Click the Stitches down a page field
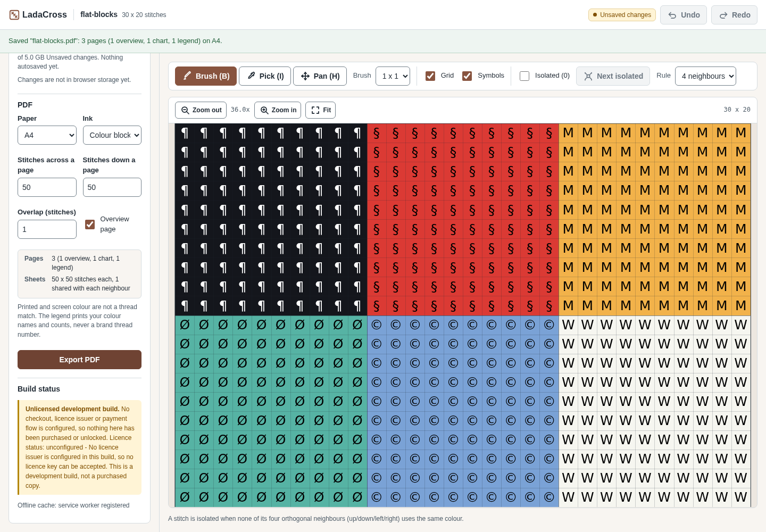The height and width of the screenshot is (532, 766). [112, 187]
